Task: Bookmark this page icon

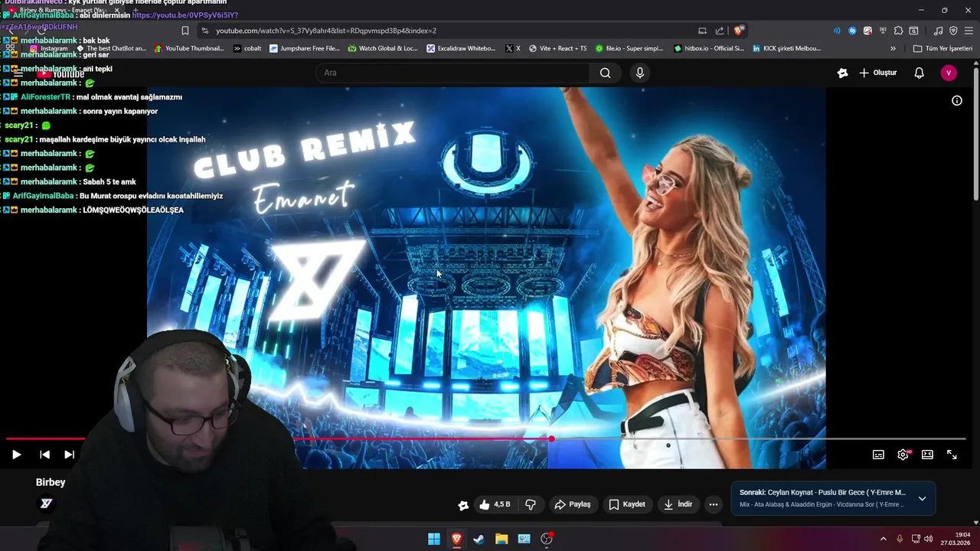Action: [x=185, y=31]
